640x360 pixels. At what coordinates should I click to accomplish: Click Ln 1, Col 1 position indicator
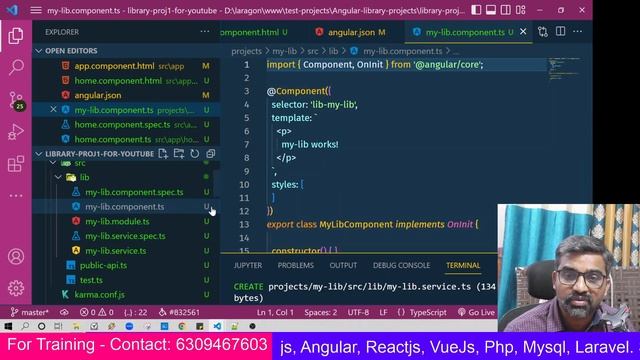tap(275, 313)
